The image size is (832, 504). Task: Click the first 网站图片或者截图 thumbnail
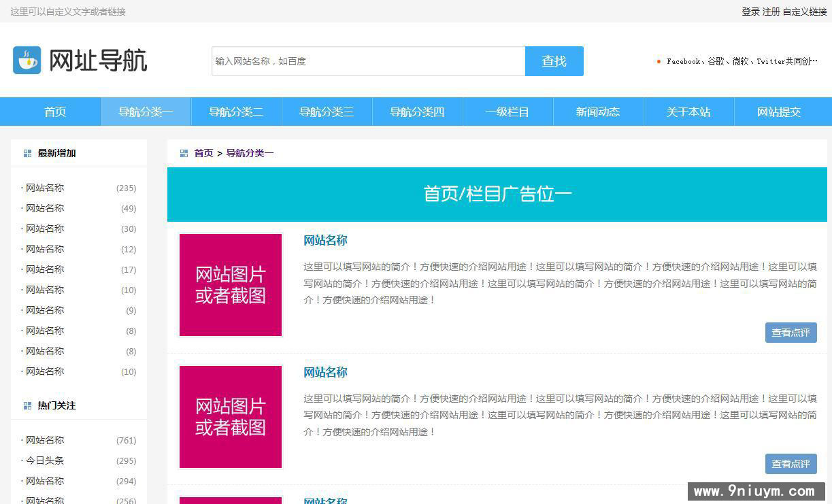(x=230, y=285)
